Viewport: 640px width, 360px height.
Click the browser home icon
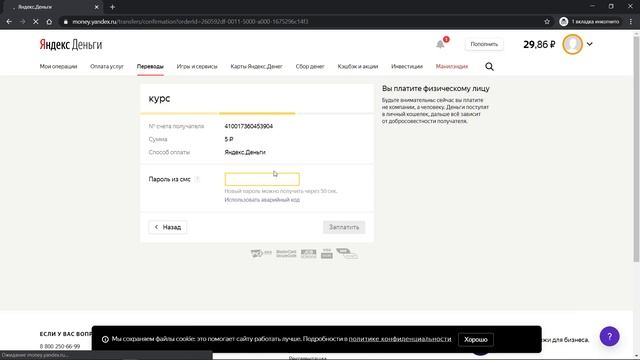click(x=49, y=22)
